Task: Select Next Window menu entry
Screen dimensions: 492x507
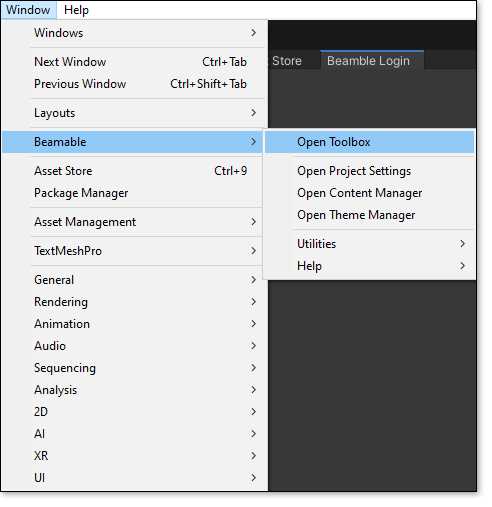Action: point(134,62)
